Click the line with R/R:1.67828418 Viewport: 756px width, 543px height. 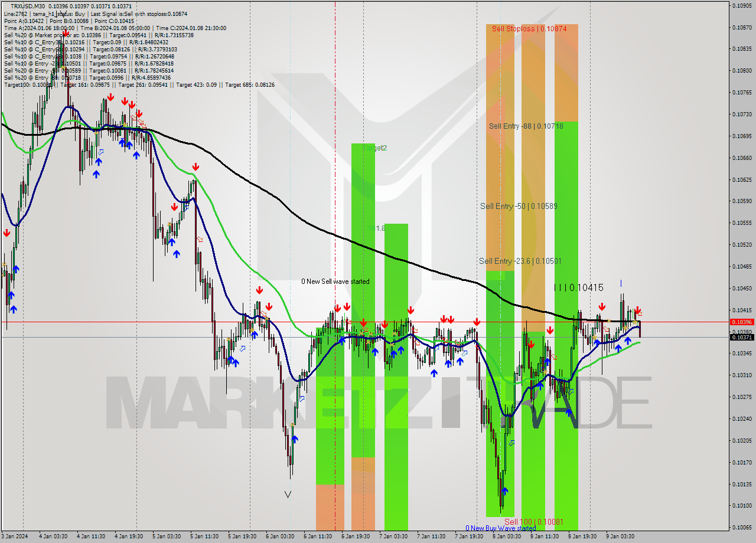click(x=89, y=63)
